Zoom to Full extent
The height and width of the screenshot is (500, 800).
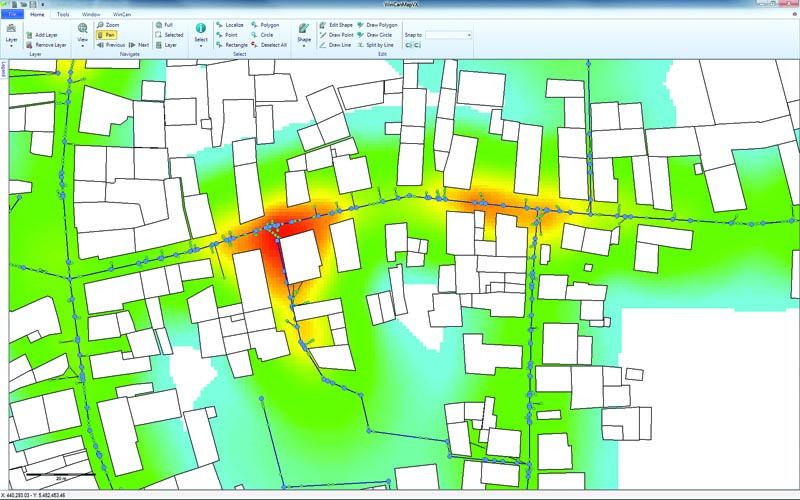(168, 24)
